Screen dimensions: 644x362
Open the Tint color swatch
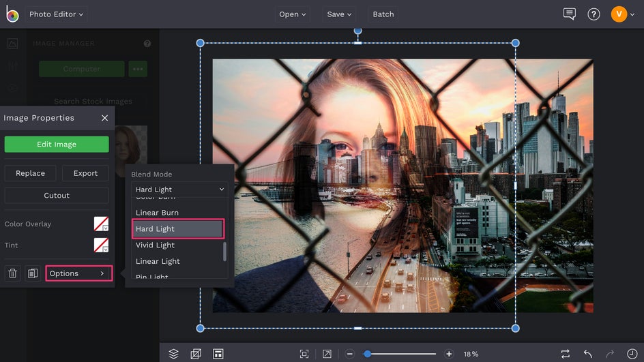pyautogui.click(x=101, y=245)
